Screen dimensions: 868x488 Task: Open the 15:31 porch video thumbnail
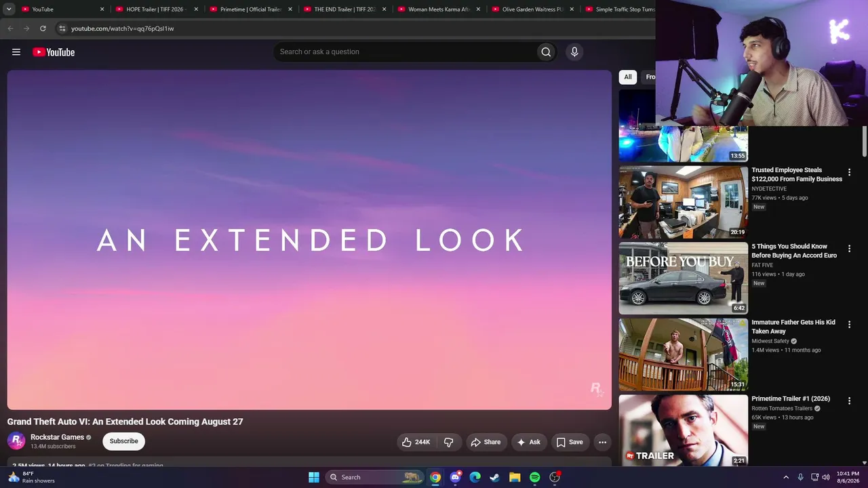(x=684, y=354)
